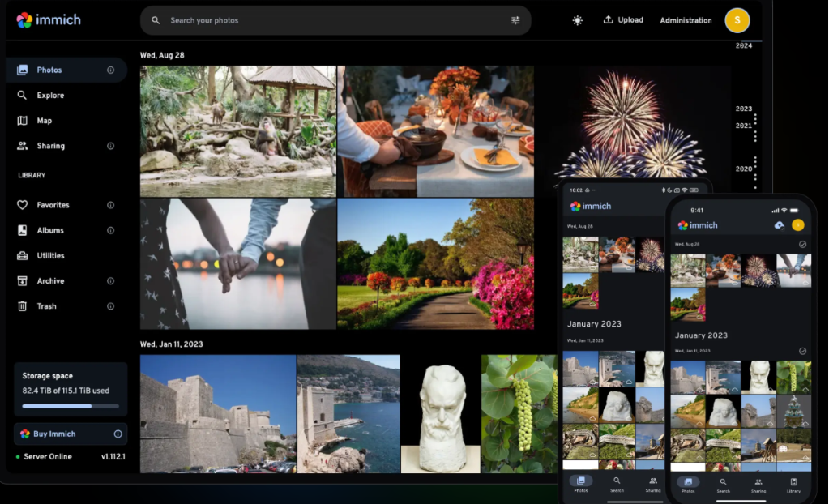829x504 pixels.
Task: Open the stone fortress wall photo
Action: click(218, 413)
